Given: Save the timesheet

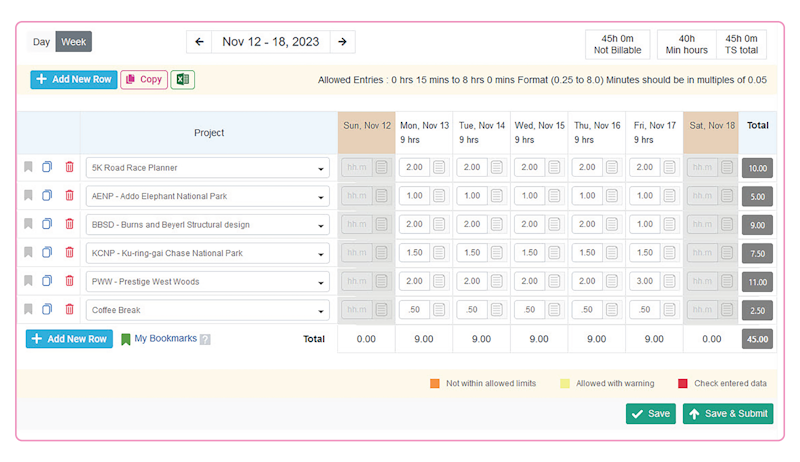Looking at the screenshot, I should click(x=651, y=414).
